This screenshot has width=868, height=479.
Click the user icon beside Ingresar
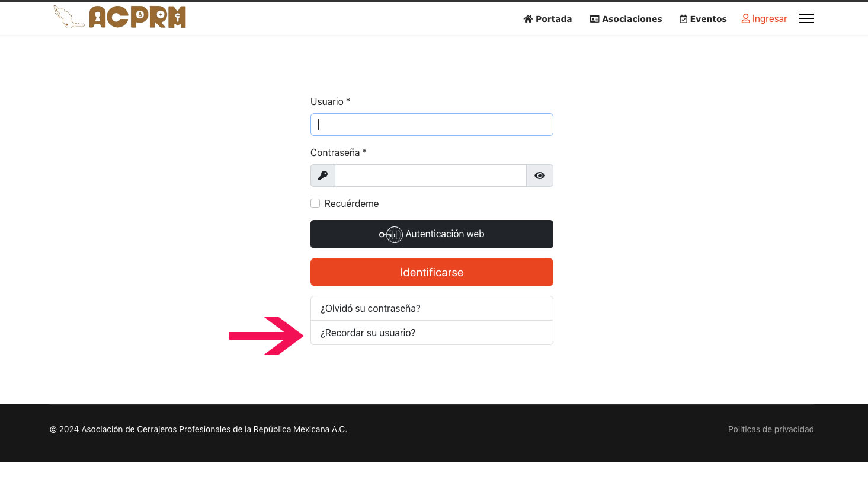click(x=745, y=19)
